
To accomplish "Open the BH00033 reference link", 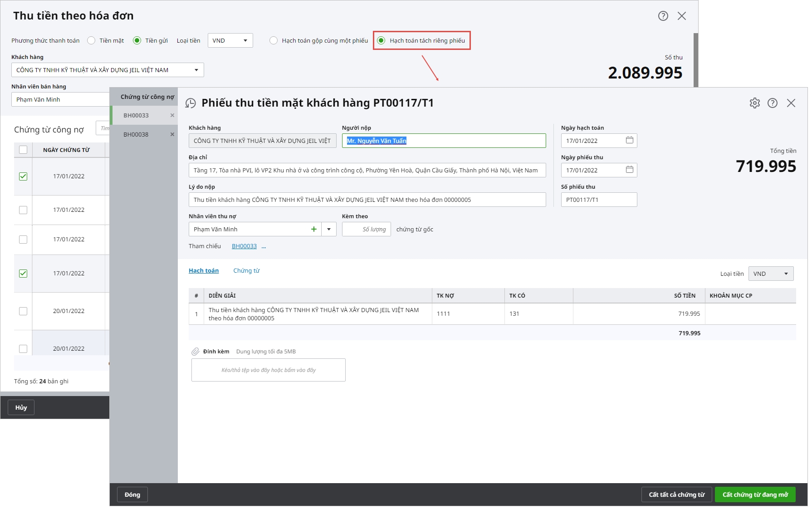I will click(x=244, y=246).
